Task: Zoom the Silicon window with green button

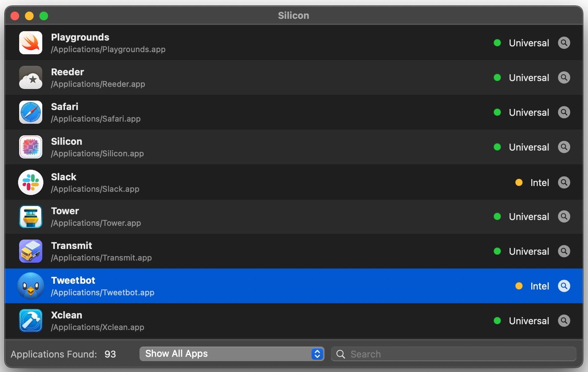Action: (44, 16)
